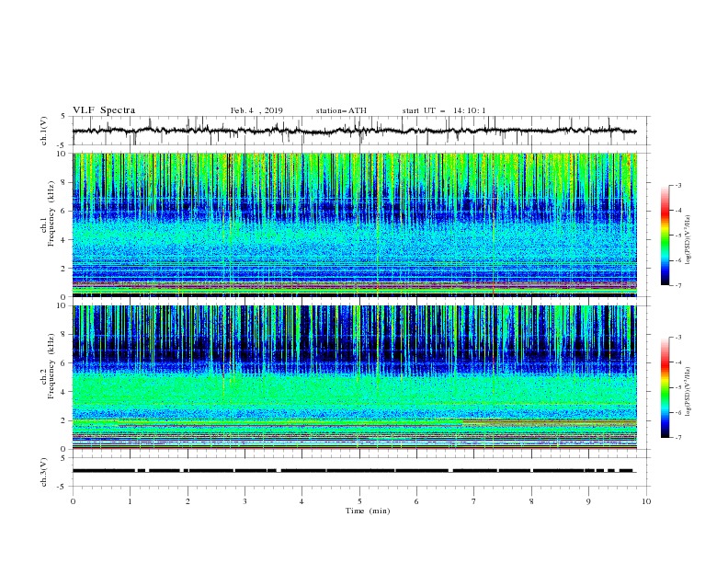Click inside the ch.2 spectrogram panel

pyautogui.click(x=355, y=377)
